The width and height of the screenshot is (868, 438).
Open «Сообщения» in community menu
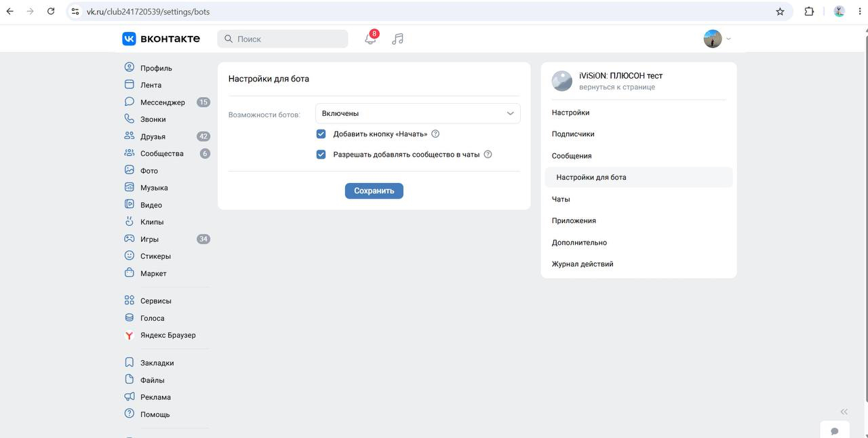(572, 155)
